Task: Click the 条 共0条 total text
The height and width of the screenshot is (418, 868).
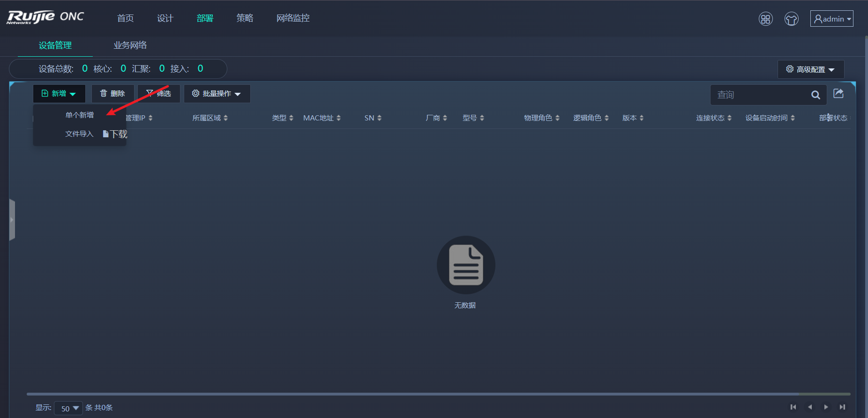Action: click(99, 408)
